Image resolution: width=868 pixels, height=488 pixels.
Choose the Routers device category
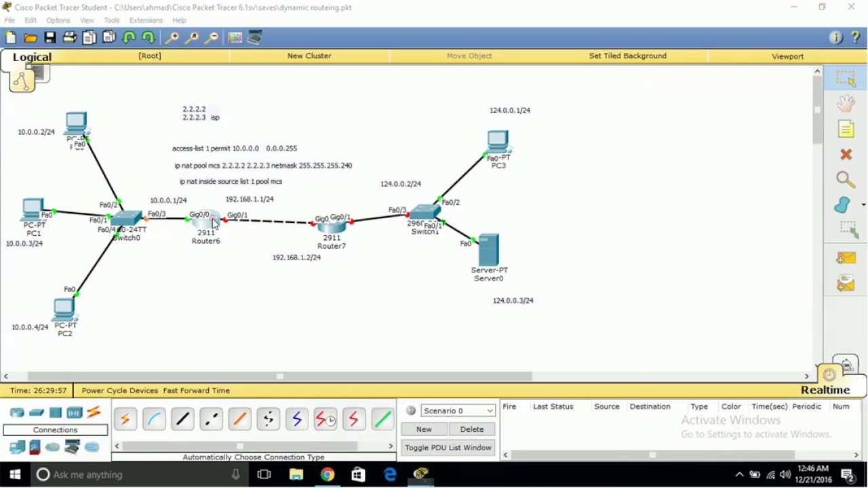pos(17,412)
